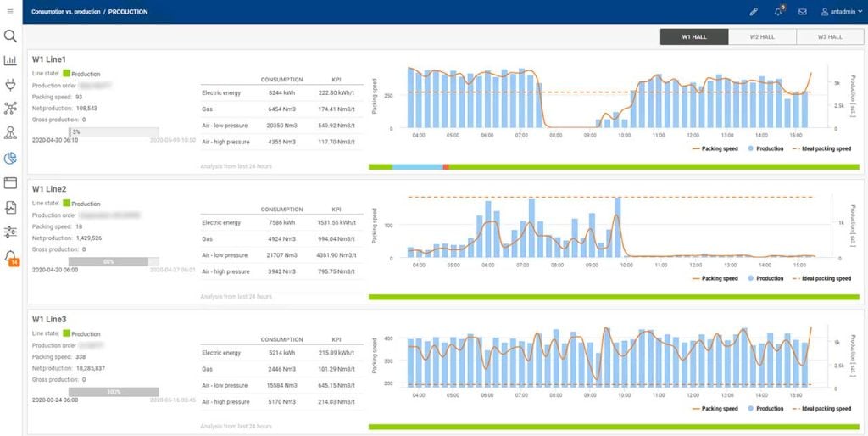Click the 5214 kWh consumption value
The height and width of the screenshot is (436, 868).
click(x=282, y=353)
